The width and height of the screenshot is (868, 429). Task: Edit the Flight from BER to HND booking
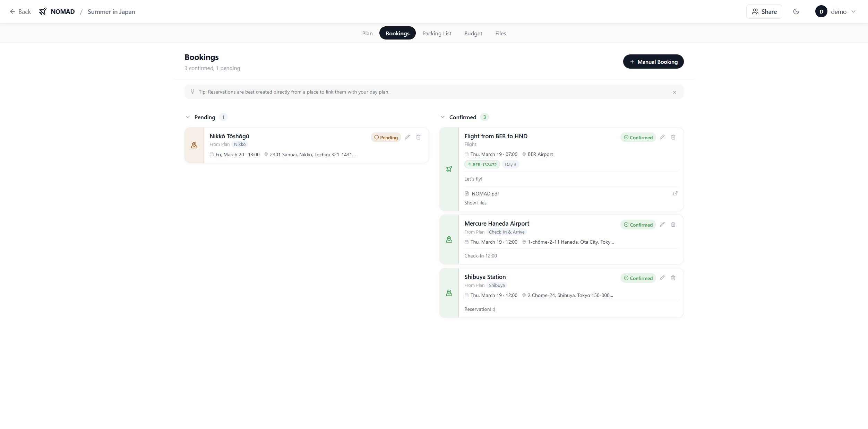pyautogui.click(x=662, y=137)
